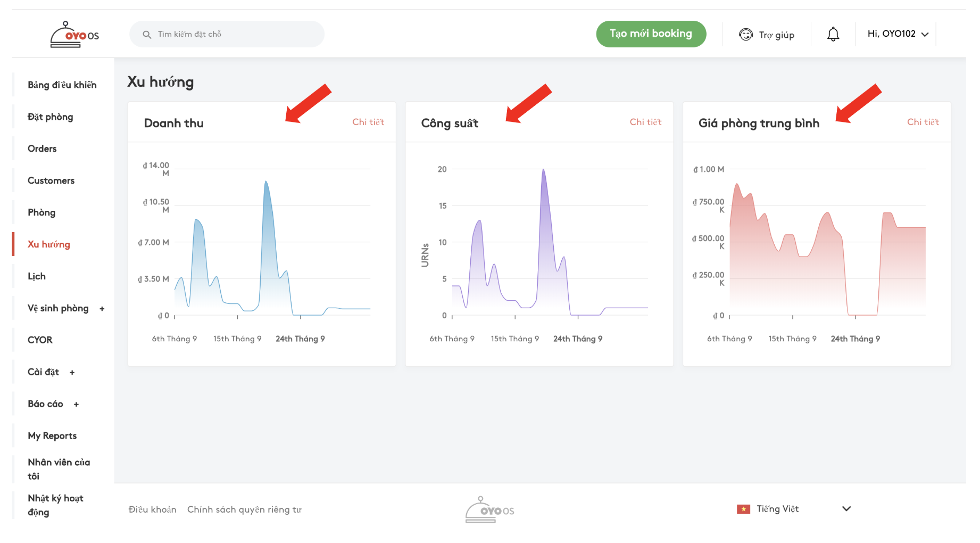Screen dimensions: 980x543
Task: Open My Reports sidebar item
Action: [x=52, y=436]
